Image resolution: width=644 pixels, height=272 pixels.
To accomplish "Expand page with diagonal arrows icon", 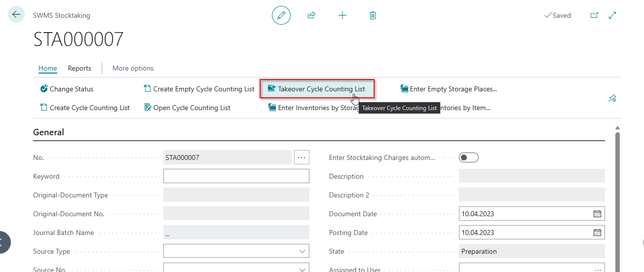I will click(x=612, y=15).
